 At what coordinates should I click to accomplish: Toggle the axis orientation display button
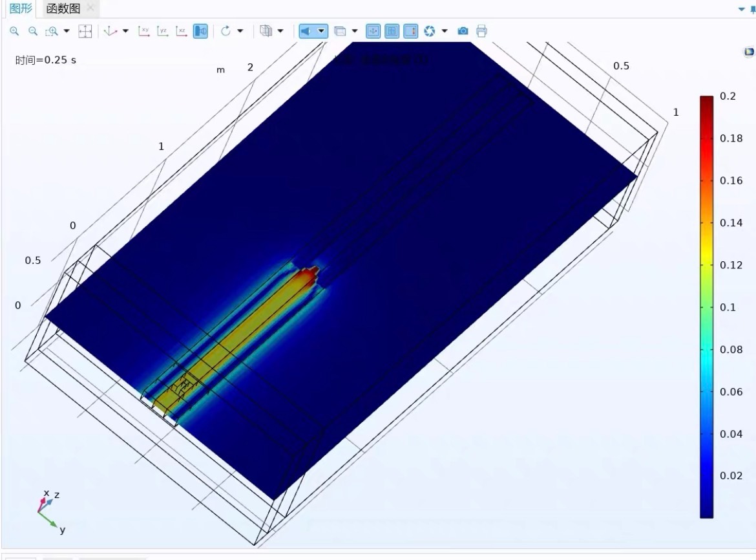click(373, 31)
